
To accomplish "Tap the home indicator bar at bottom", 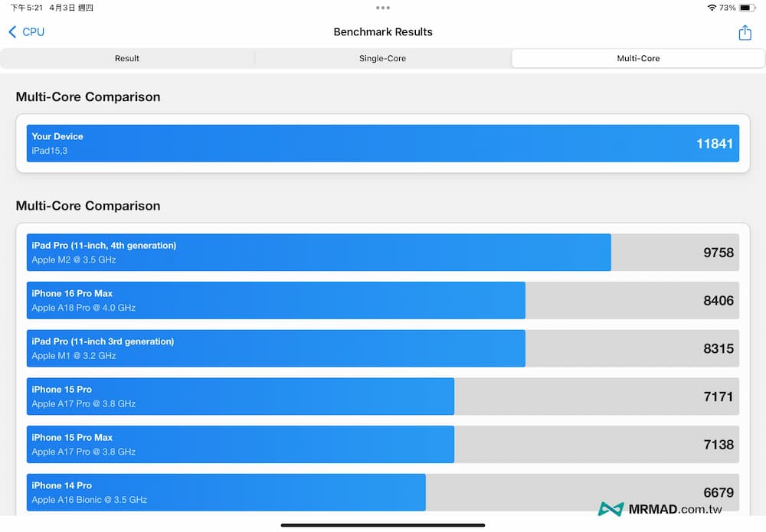I will (x=383, y=525).
